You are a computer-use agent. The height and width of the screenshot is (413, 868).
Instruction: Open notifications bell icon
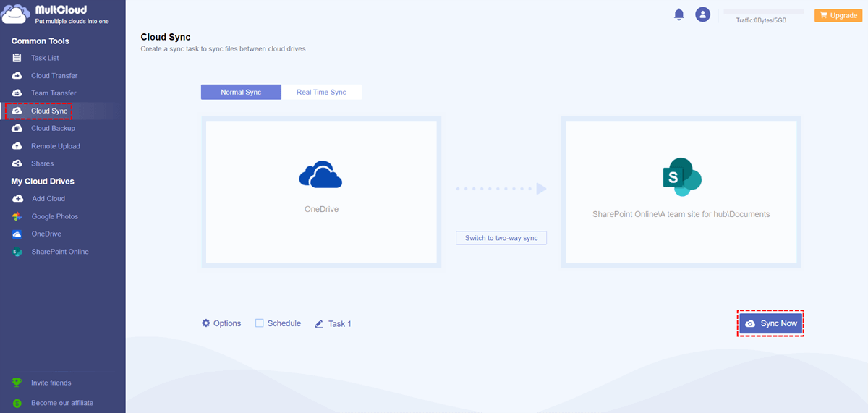[x=678, y=14]
